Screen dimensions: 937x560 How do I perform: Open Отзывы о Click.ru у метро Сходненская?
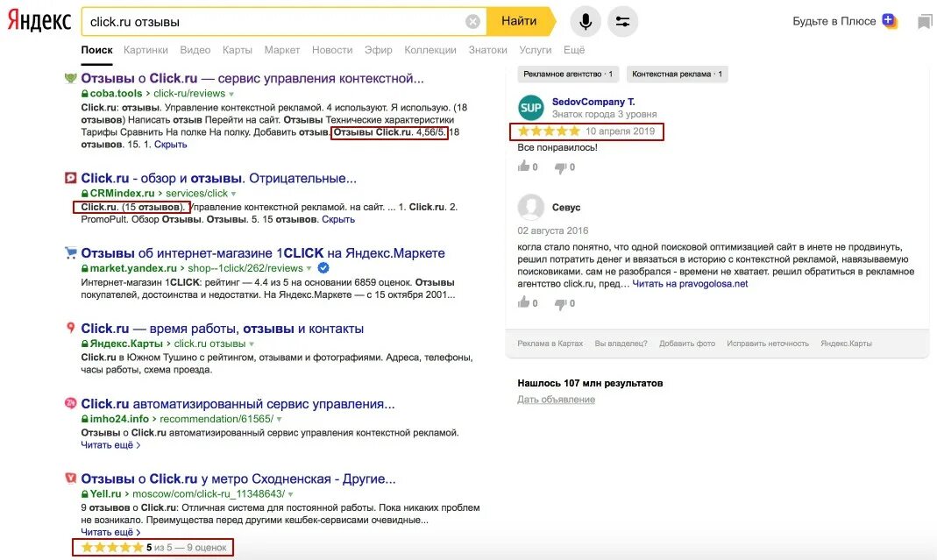[238, 478]
